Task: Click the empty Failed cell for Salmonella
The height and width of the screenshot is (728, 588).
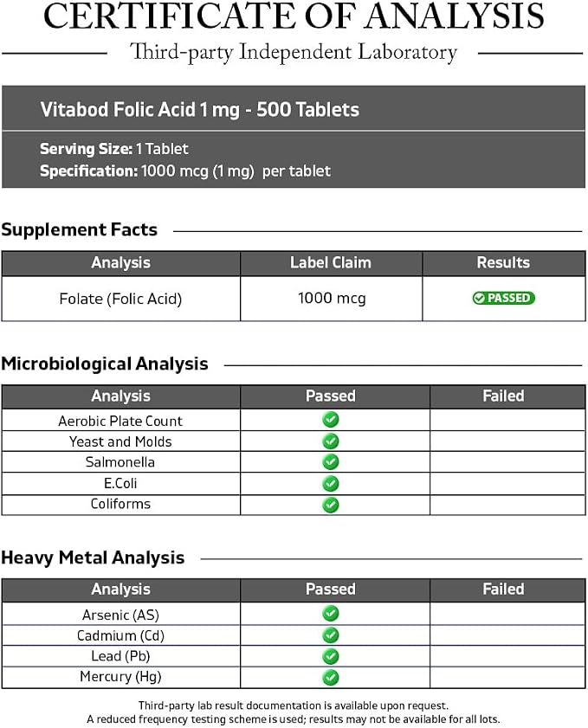Action: pyautogui.click(x=507, y=462)
